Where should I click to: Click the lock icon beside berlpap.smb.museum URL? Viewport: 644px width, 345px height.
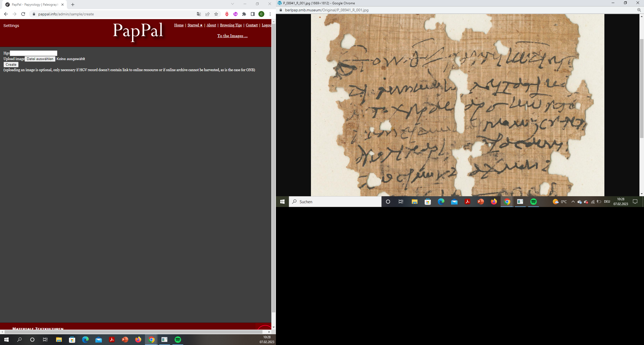[x=281, y=10]
